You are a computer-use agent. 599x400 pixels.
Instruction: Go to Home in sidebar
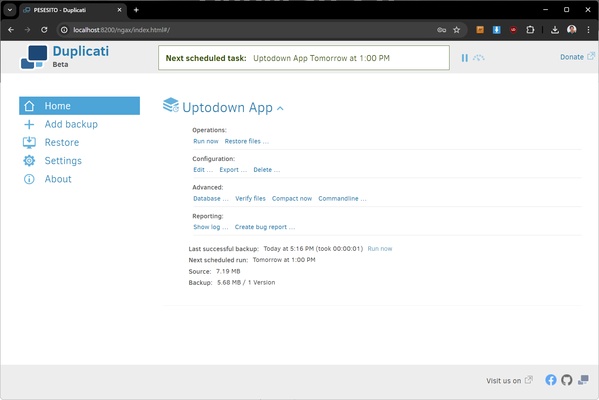pyautogui.click(x=79, y=106)
